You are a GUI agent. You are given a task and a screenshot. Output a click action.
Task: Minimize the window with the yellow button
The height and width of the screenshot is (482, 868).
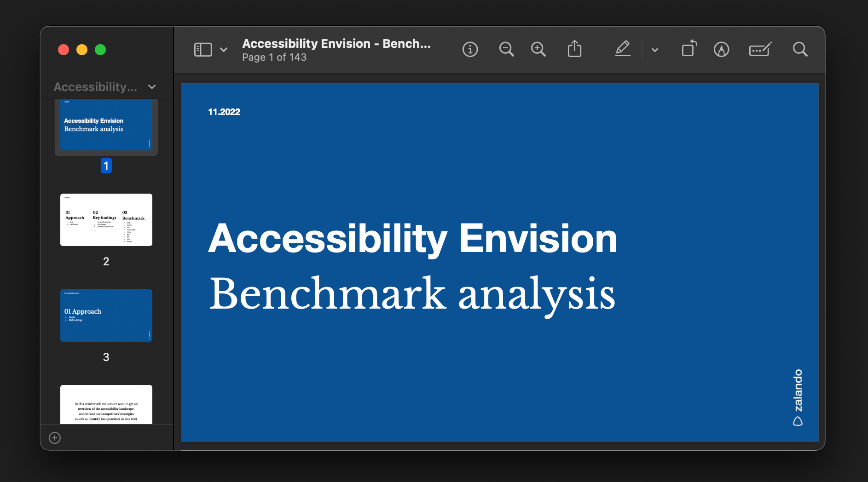pos(82,50)
